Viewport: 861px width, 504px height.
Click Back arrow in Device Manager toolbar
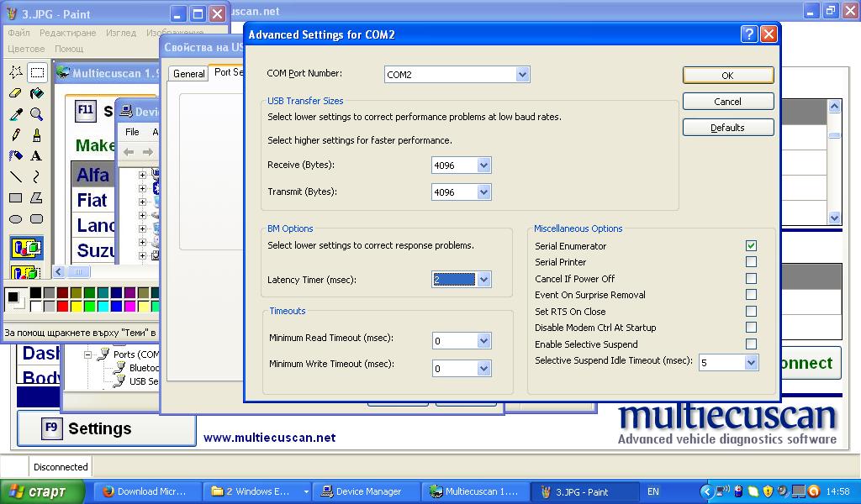point(129,152)
